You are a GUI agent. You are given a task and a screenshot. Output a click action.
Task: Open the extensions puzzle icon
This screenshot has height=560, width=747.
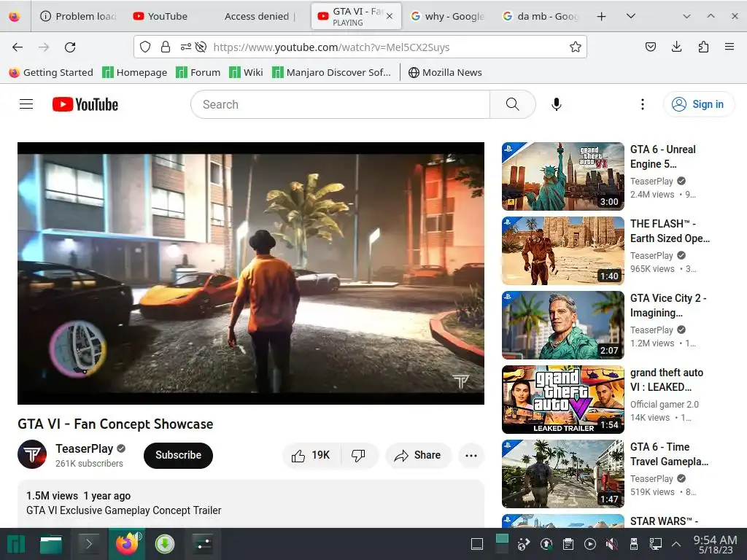[703, 47]
